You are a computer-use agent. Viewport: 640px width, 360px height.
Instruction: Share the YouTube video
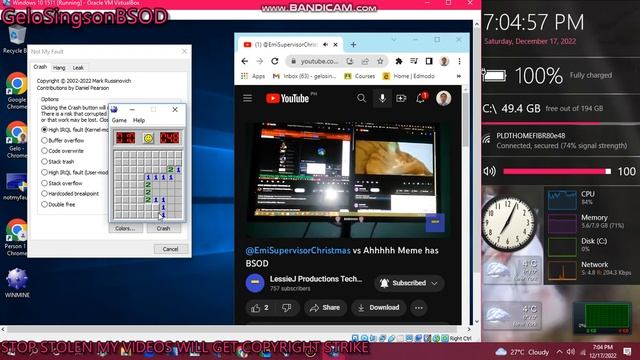coord(325,308)
